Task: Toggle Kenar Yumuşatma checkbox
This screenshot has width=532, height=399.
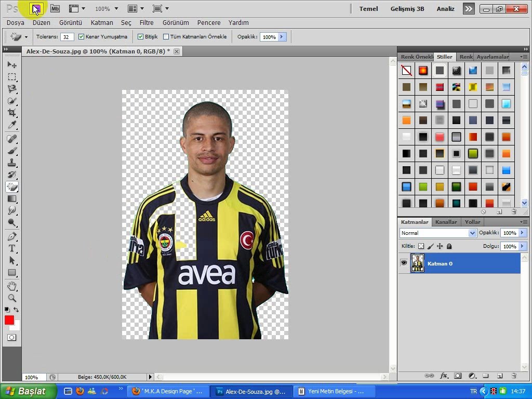Action: pos(81,37)
